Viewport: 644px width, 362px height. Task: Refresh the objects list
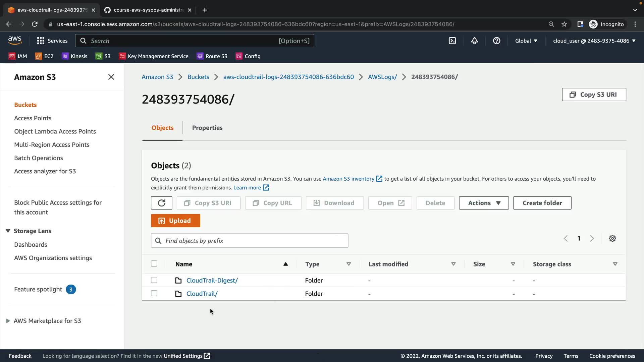[161, 203]
